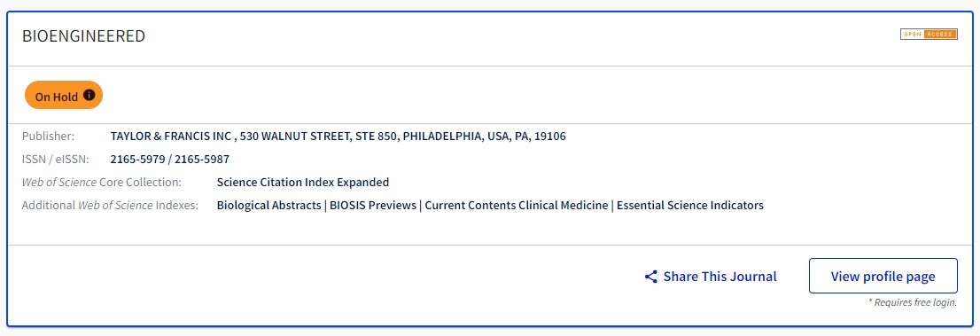Click the BIOSIS Previews index entry
The width and height of the screenshot is (980, 336).
click(x=373, y=205)
